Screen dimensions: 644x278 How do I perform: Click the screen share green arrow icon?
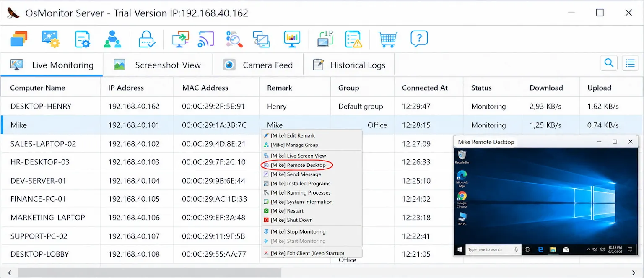181,39
